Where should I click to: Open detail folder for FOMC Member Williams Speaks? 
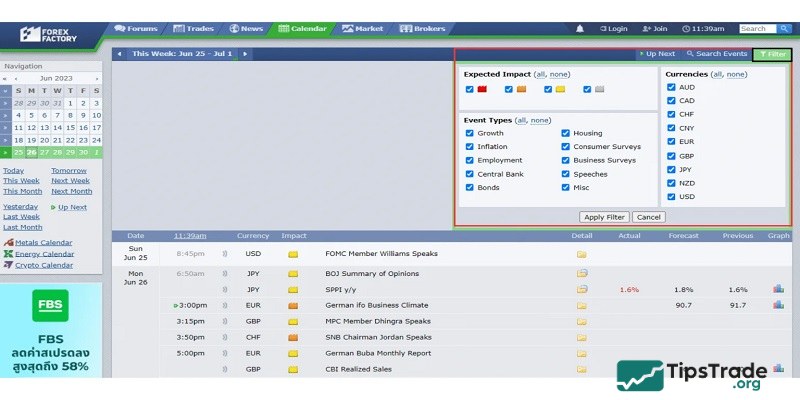click(x=581, y=254)
